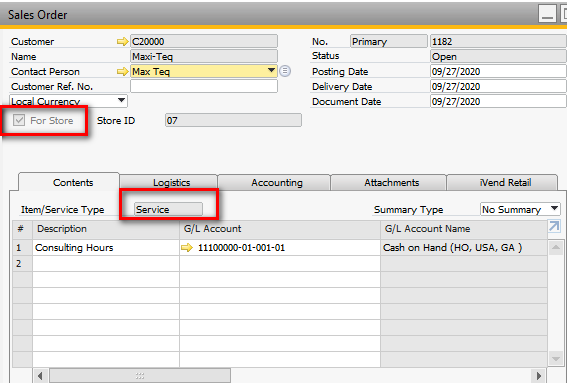Click row number 1 header
Screen dimensions: 567x383
[x=22, y=248]
